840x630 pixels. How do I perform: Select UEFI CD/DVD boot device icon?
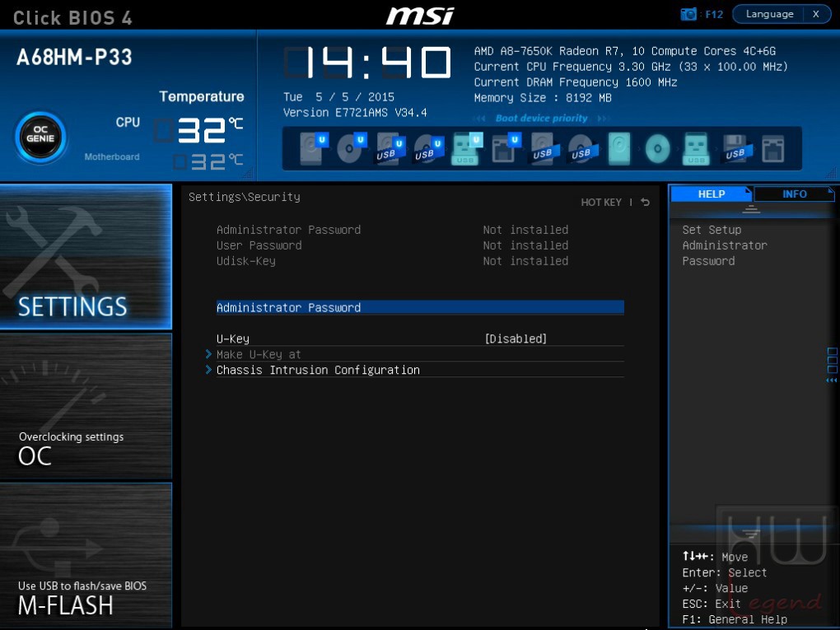[351, 148]
